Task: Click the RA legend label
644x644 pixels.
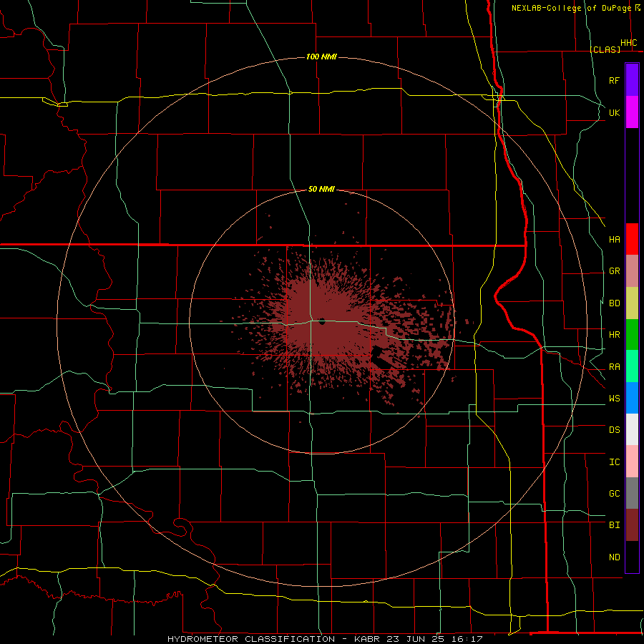Action: pyautogui.click(x=614, y=367)
